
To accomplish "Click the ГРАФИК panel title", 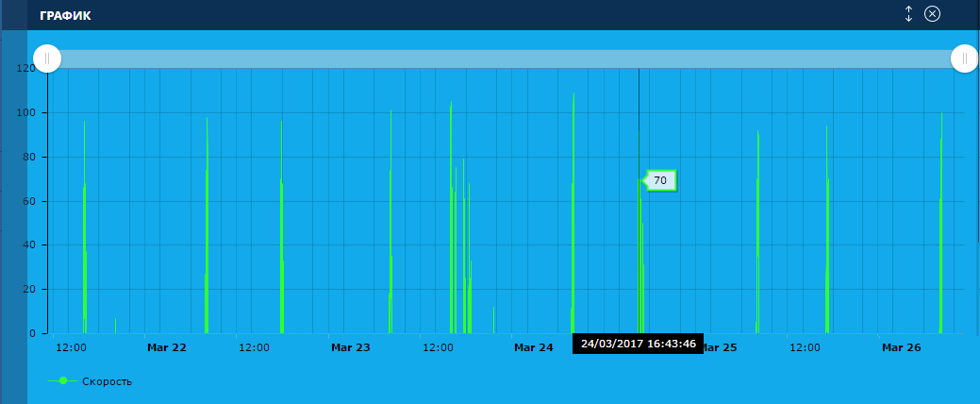I will [x=65, y=15].
